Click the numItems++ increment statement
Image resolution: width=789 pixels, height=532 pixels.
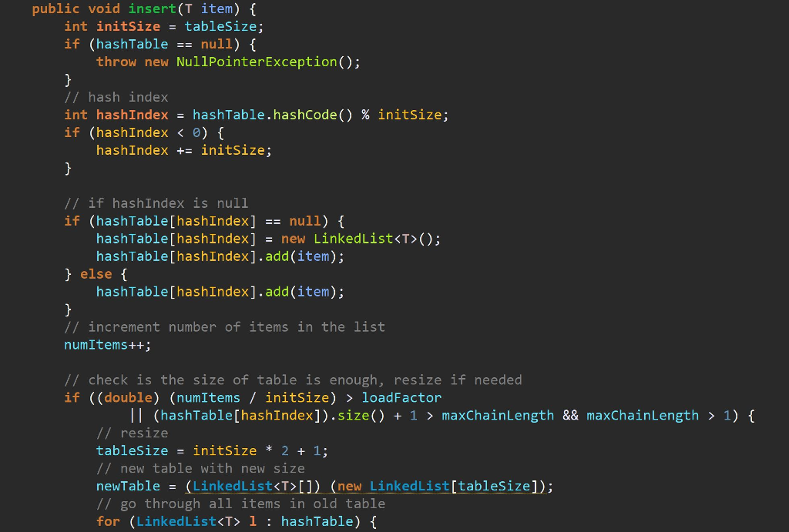click(104, 344)
